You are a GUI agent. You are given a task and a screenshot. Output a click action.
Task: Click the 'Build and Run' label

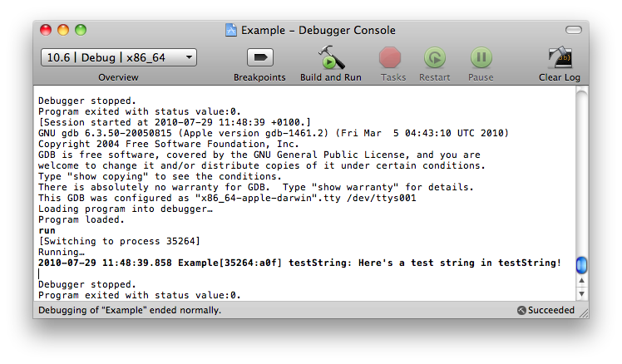pyautogui.click(x=331, y=77)
